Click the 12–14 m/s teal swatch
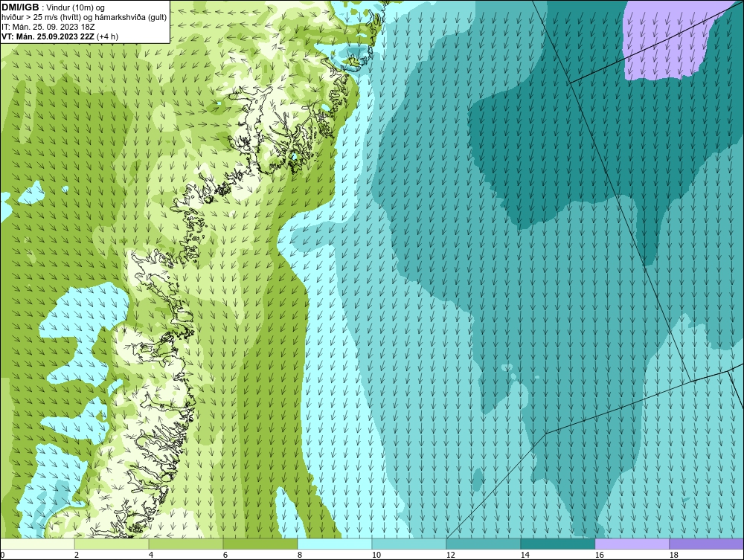Viewport: 744px width, 560px height. point(484,544)
